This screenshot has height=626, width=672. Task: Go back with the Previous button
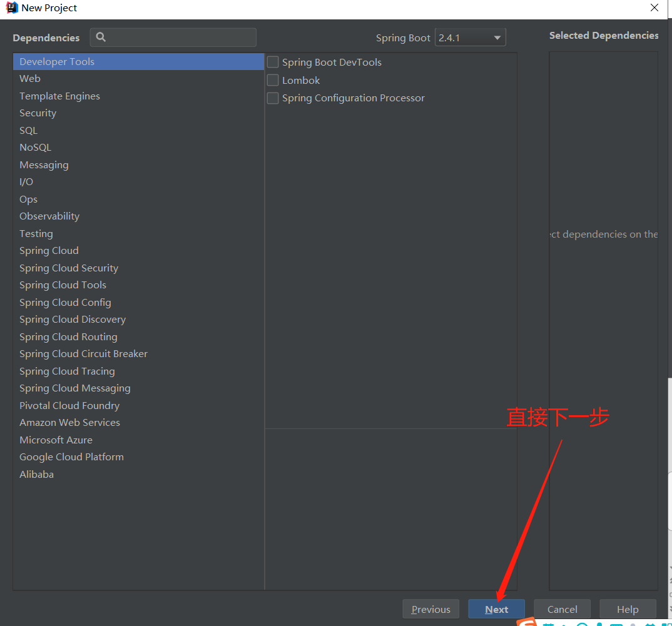[x=430, y=609]
